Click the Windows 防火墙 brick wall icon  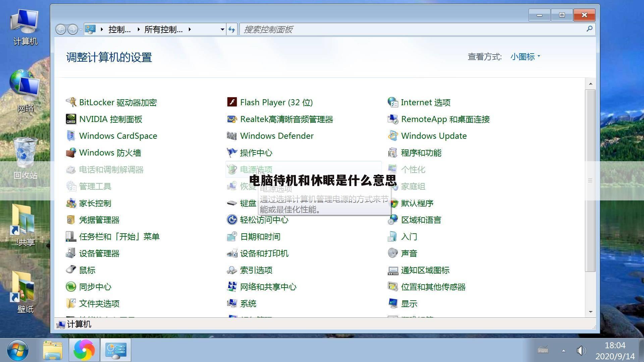(71, 153)
